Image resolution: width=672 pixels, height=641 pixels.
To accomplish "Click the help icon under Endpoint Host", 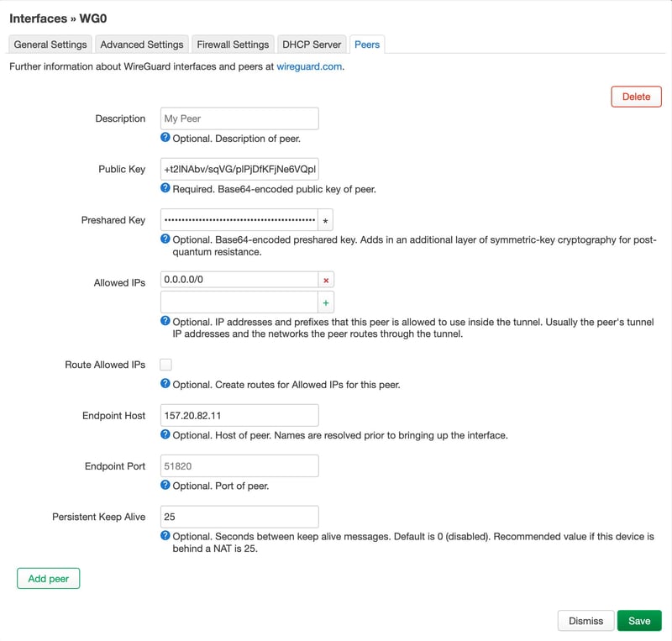I will pos(165,435).
